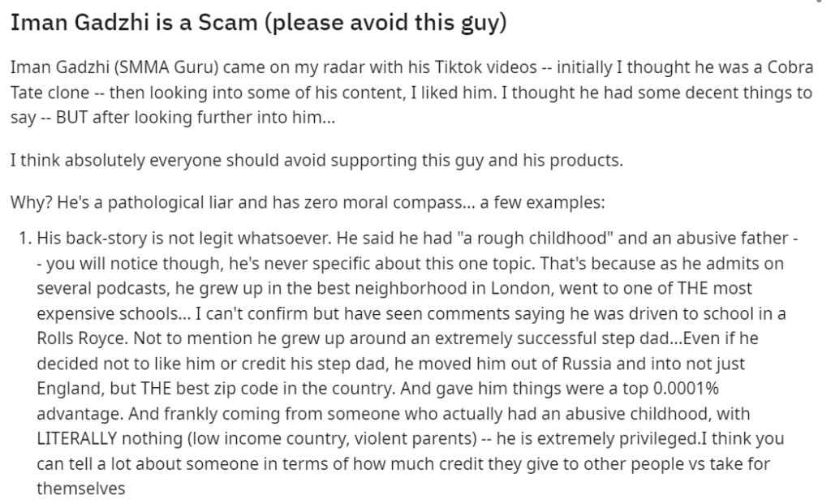The height and width of the screenshot is (504, 831).
Task: Click the line "Why? He's a pathological liar"
Action: pos(307,201)
